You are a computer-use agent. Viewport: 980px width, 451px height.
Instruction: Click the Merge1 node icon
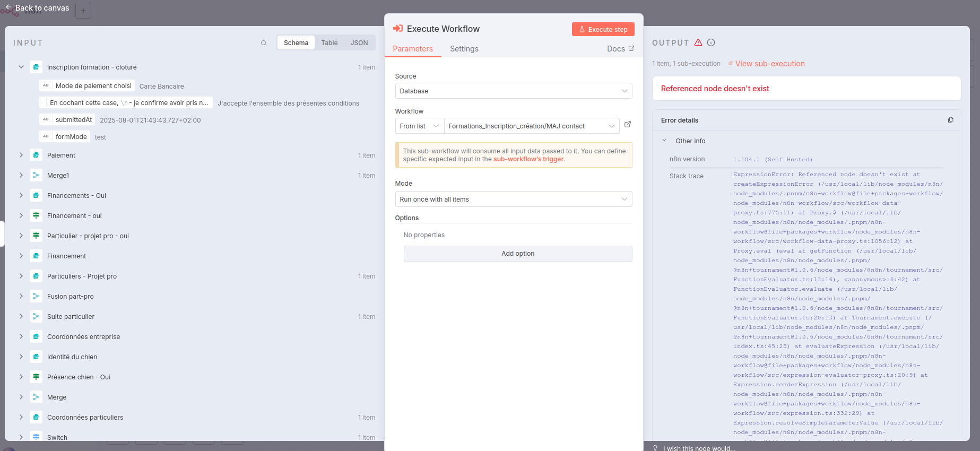coord(36,176)
